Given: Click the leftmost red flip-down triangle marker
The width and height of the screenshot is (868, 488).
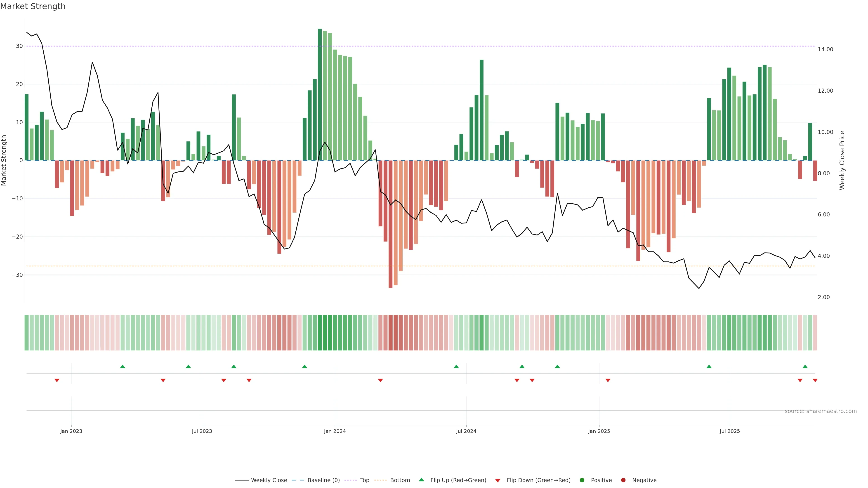Looking at the screenshot, I should point(57,380).
